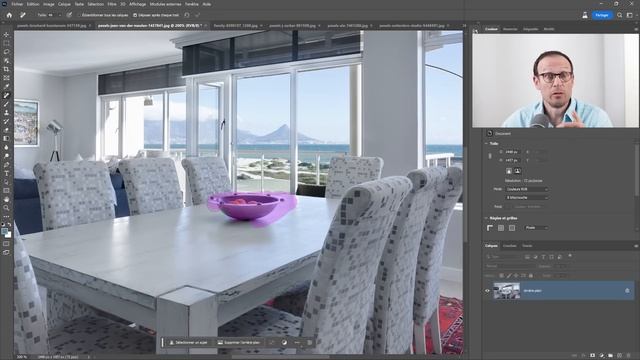Select the History Brush tool
This screenshot has height=360, width=640.
[x=6, y=121]
